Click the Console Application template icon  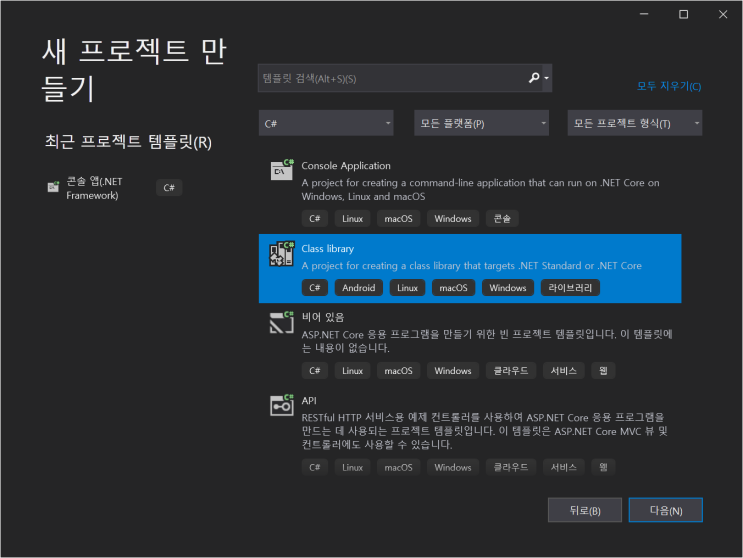click(x=282, y=170)
